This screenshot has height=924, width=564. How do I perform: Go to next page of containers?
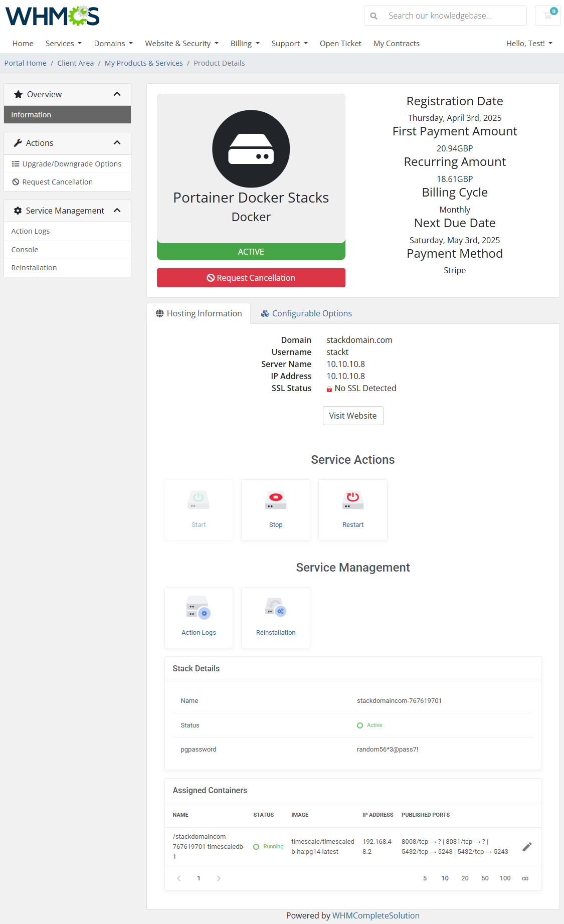(219, 878)
